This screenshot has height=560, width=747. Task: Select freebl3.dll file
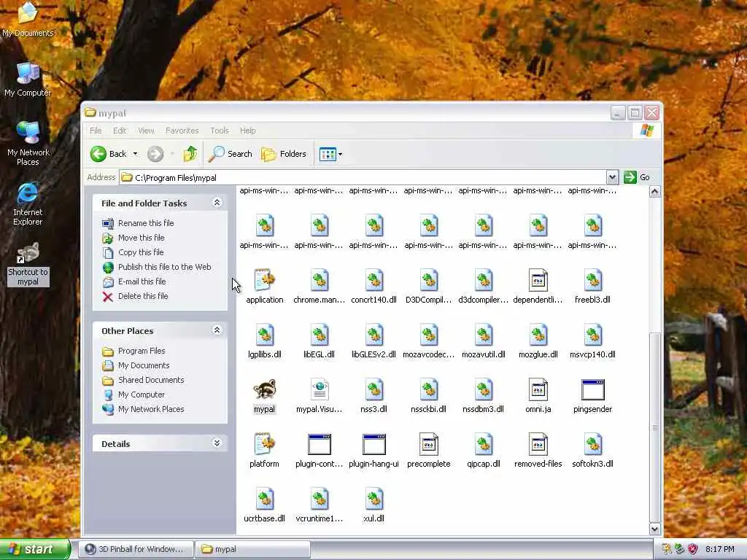click(593, 280)
